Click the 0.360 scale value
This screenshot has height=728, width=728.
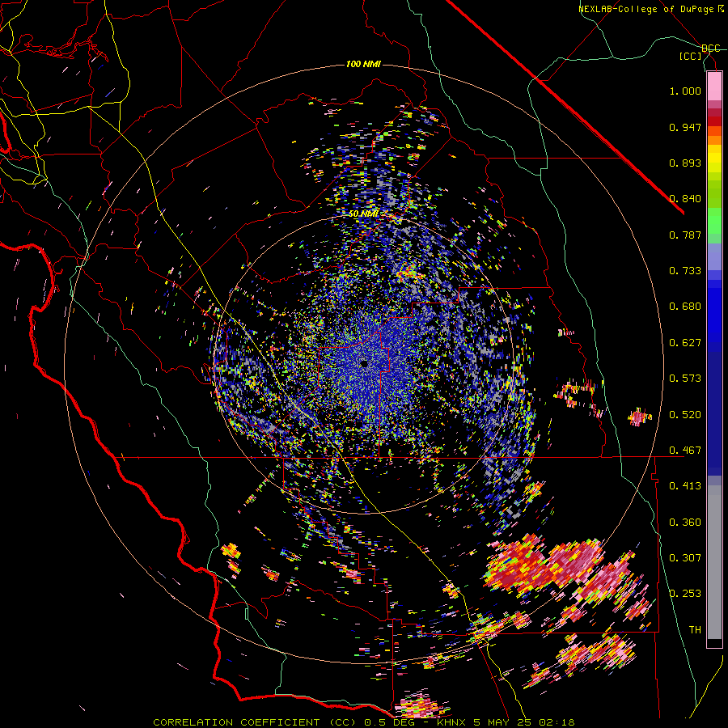click(x=685, y=523)
